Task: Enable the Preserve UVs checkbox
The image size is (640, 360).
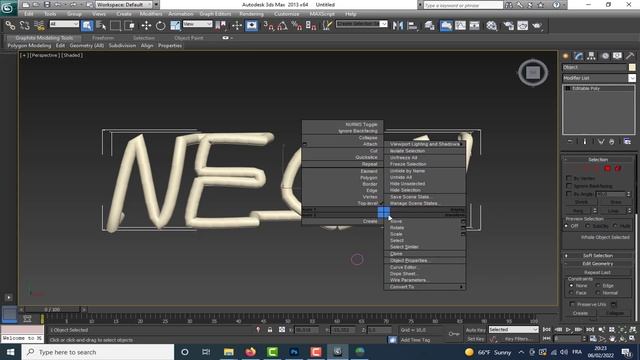Action: [x=572, y=304]
